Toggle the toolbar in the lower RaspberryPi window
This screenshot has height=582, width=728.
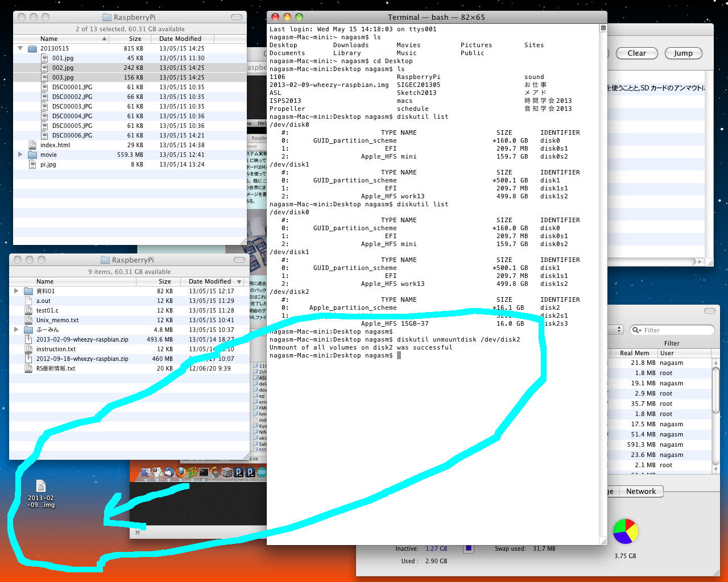point(239,260)
